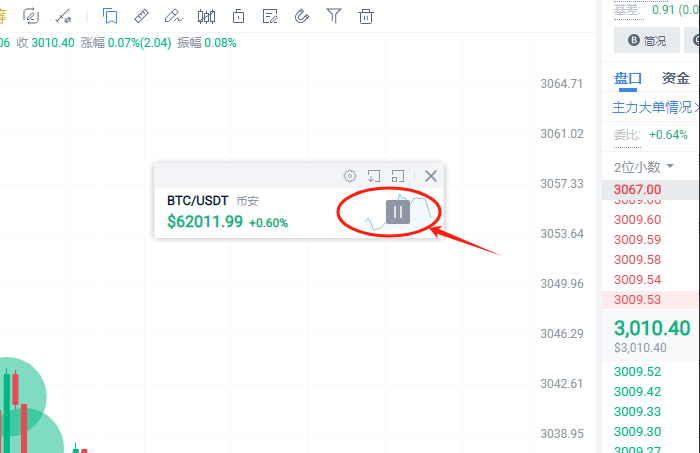The height and width of the screenshot is (453, 700).
Task: Click BTC price $62011.99
Action: pyautogui.click(x=205, y=221)
